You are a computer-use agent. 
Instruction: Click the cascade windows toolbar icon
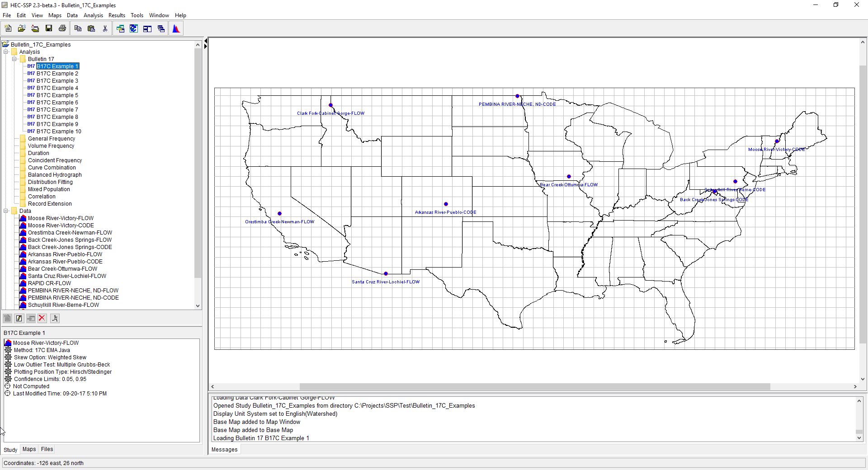(161, 28)
